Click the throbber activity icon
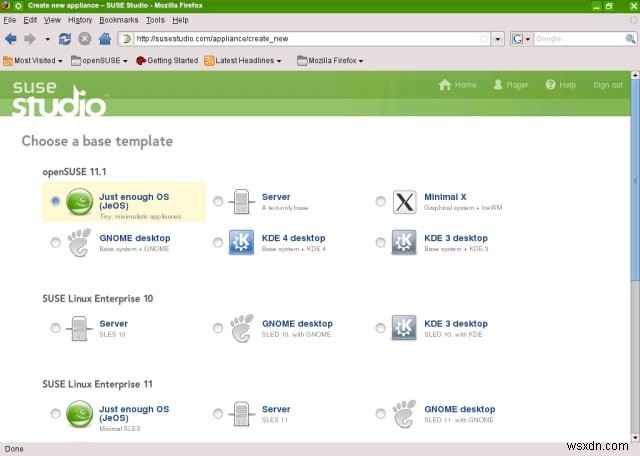 click(633, 20)
